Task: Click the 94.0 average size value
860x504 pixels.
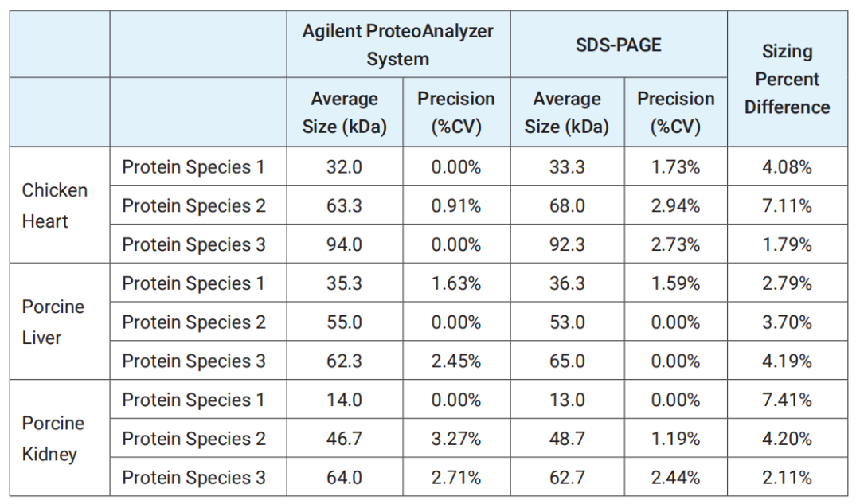Action: pos(344,244)
